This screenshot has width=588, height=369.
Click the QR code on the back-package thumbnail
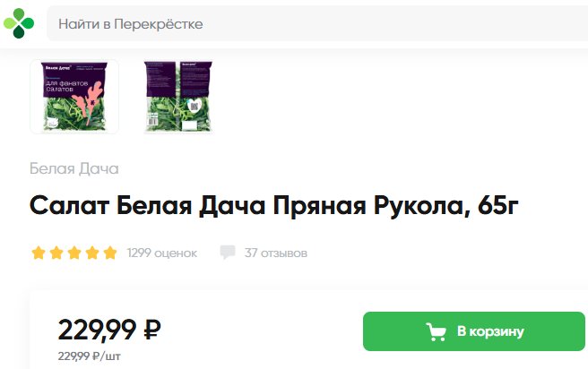click(195, 106)
